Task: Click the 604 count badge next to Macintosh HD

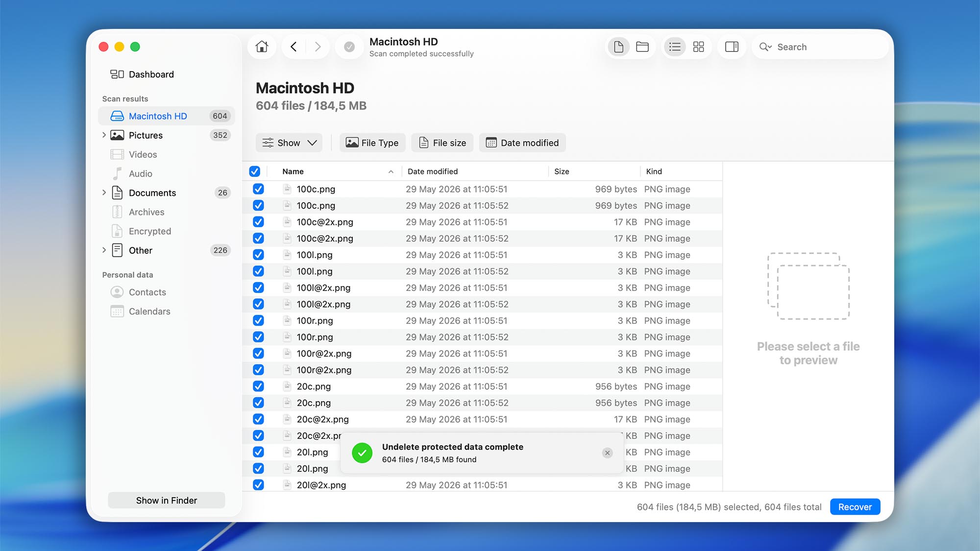Action: [x=220, y=116]
